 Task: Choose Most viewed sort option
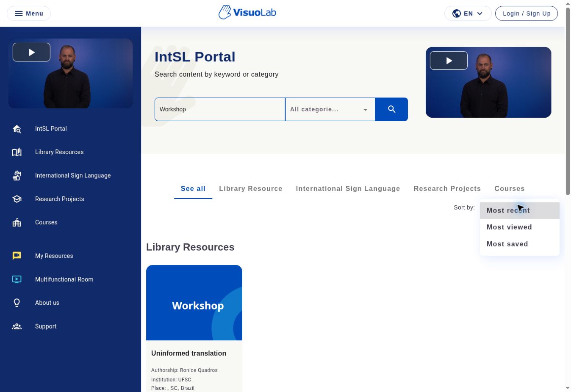[520, 227]
